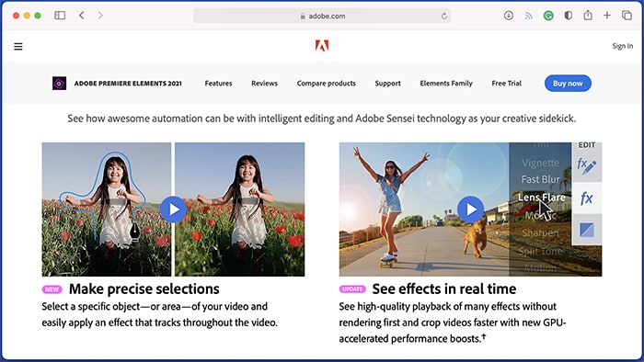Add a new tab with plus icon
Viewport: 644px width, 362px height.
[x=607, y=16]
